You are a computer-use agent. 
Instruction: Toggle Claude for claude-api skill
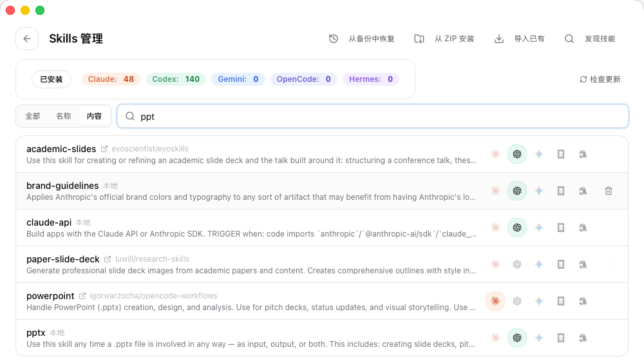(495, 228)
